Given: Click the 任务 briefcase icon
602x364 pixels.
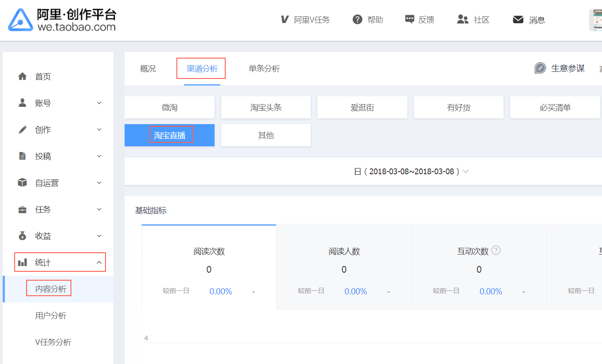Looking at the screenshot, I should (x=22, y=209).
